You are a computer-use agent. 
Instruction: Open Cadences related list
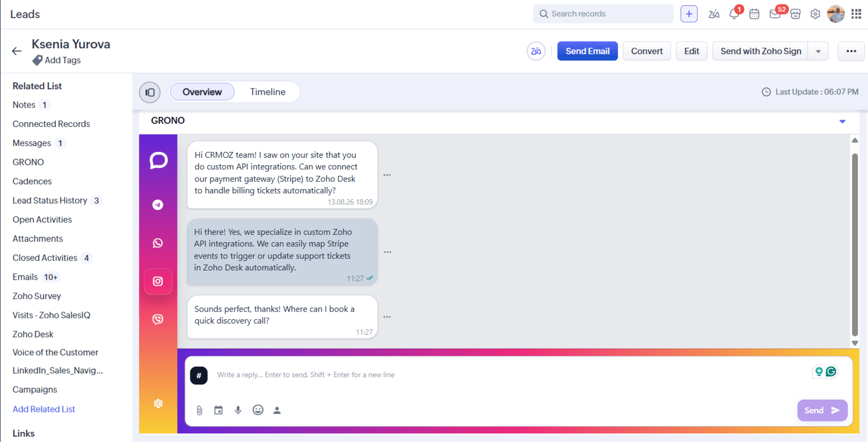point(33,181)
